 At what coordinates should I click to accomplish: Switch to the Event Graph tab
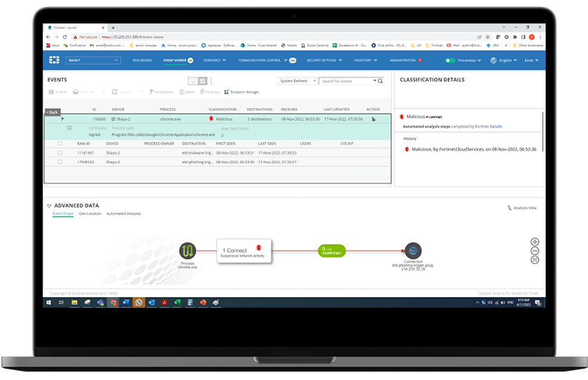point(63,214)
